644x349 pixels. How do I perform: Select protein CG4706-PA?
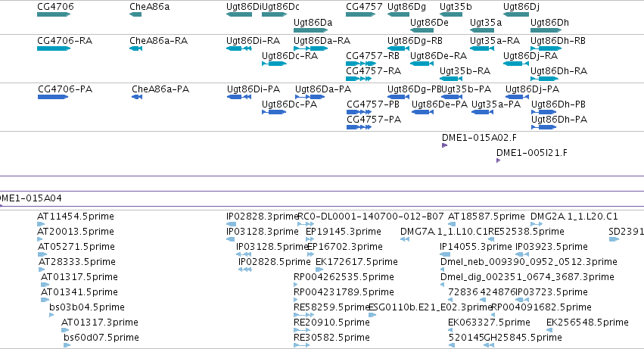[x=53, y=97]
